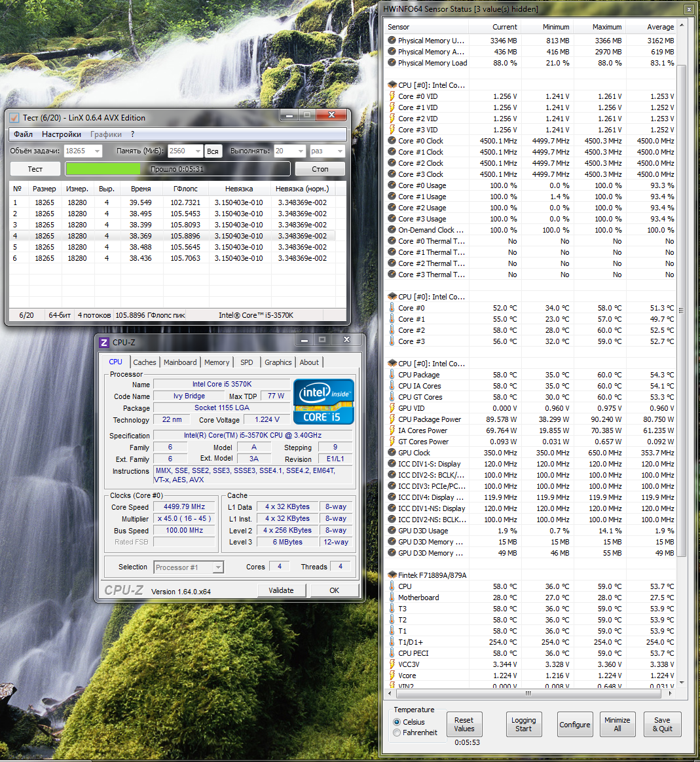Open the Файл menu in LinX
This screenshot has width=700, height=762.
(24, 134)
